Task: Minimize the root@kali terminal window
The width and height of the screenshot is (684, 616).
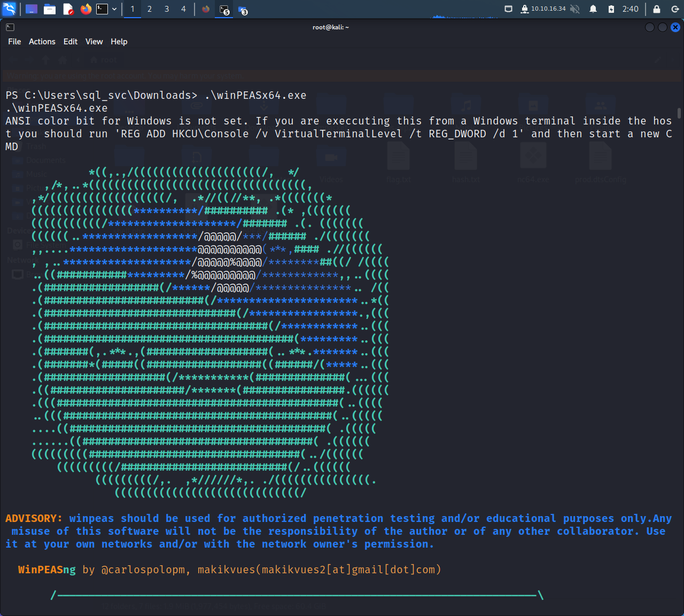Action: [x=650, y=27]
